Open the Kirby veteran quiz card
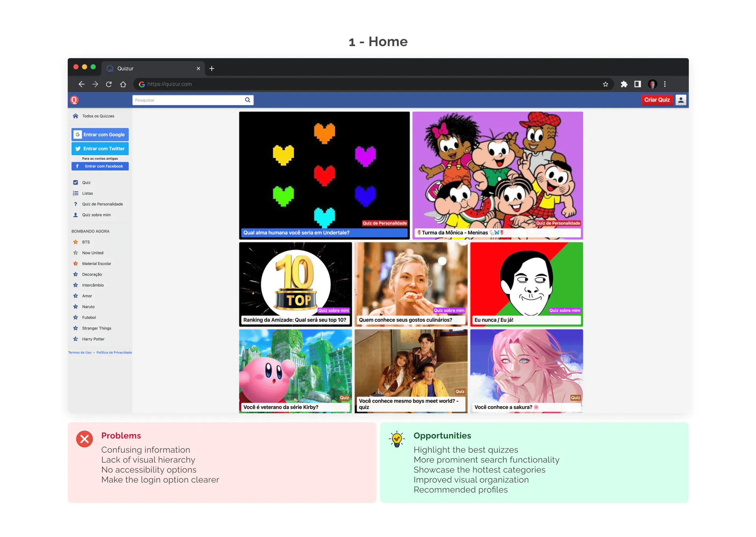756x537 pixels. (296, 371)
